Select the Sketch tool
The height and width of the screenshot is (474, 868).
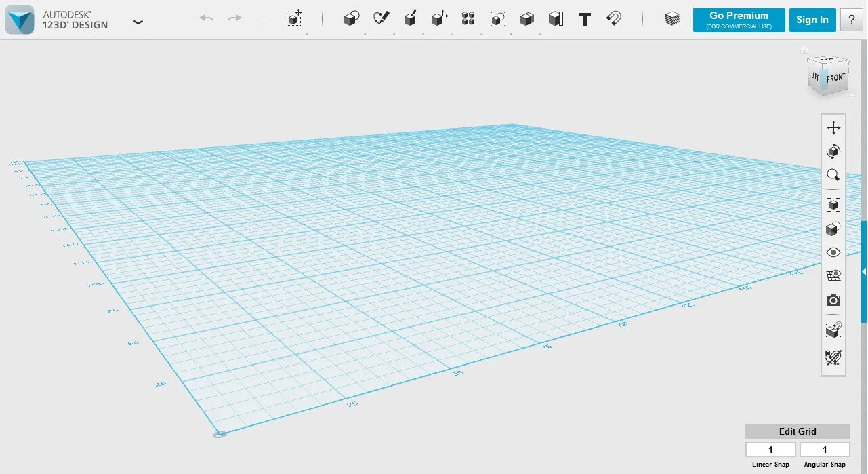tap(381, 18)
